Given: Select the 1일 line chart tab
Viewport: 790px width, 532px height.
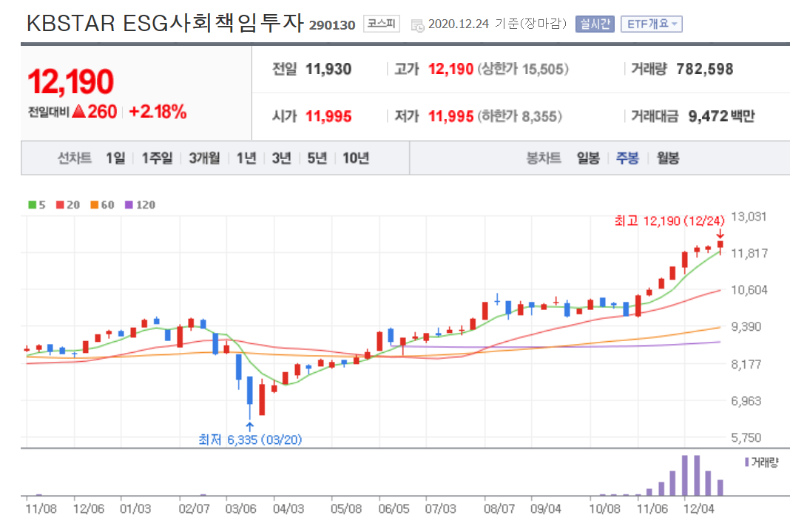Looking at the screenshot, I should [115, 158].
